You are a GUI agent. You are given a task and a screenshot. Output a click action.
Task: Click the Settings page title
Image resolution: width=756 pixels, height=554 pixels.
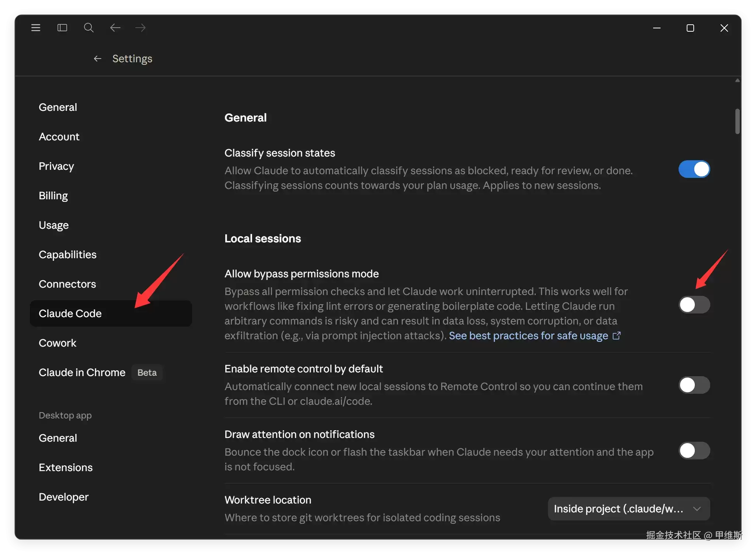pos(132,59)
